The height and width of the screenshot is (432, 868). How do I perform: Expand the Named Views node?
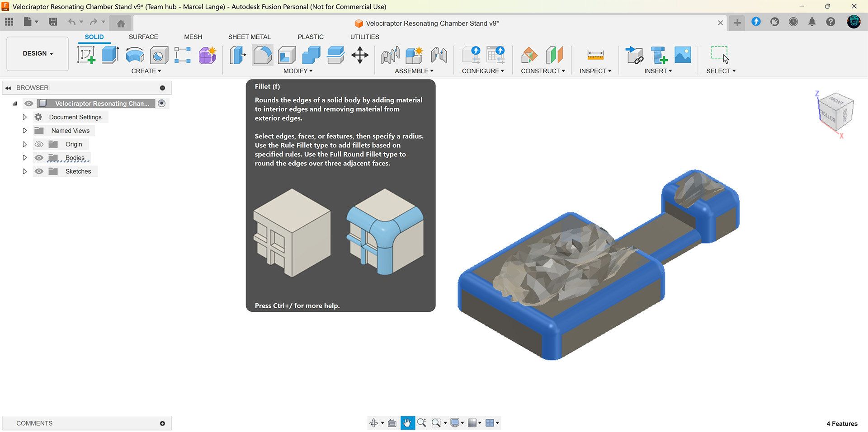(24, 131)
